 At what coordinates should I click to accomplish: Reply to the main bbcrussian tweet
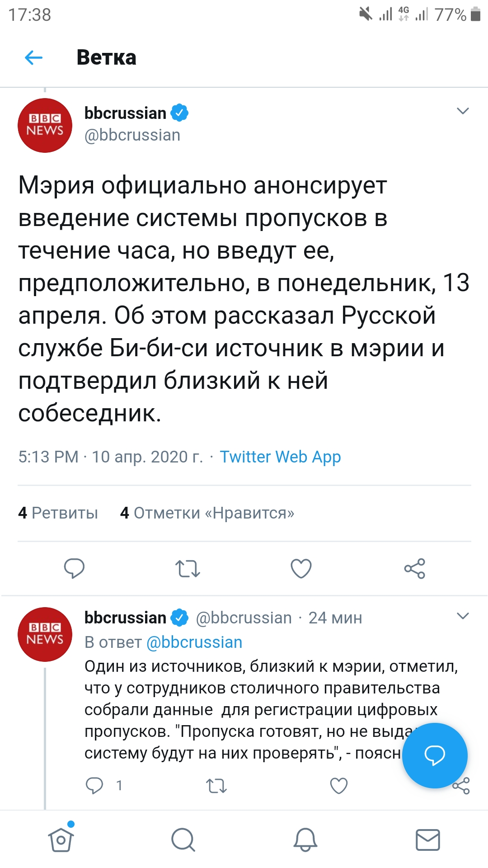(74, 568)
